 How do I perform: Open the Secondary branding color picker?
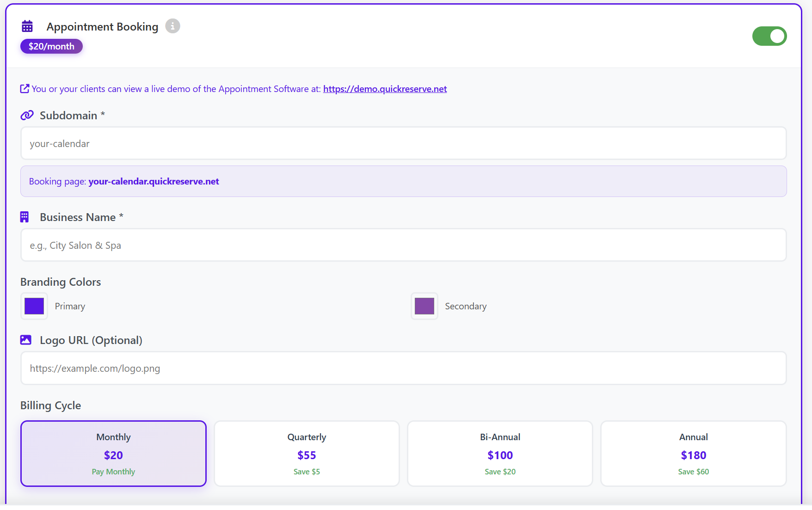(x=424, y=306)
